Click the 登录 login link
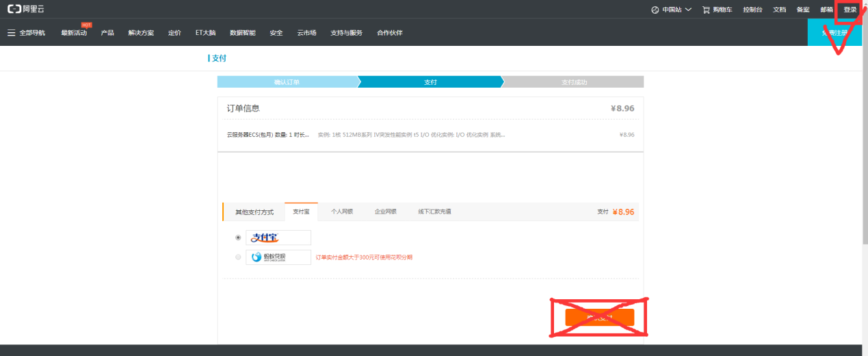 850,10
